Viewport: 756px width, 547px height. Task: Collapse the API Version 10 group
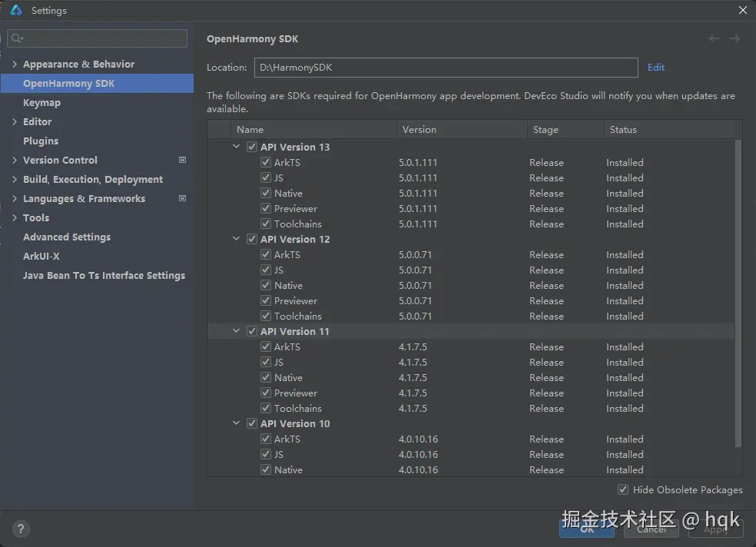pos(237,423)
